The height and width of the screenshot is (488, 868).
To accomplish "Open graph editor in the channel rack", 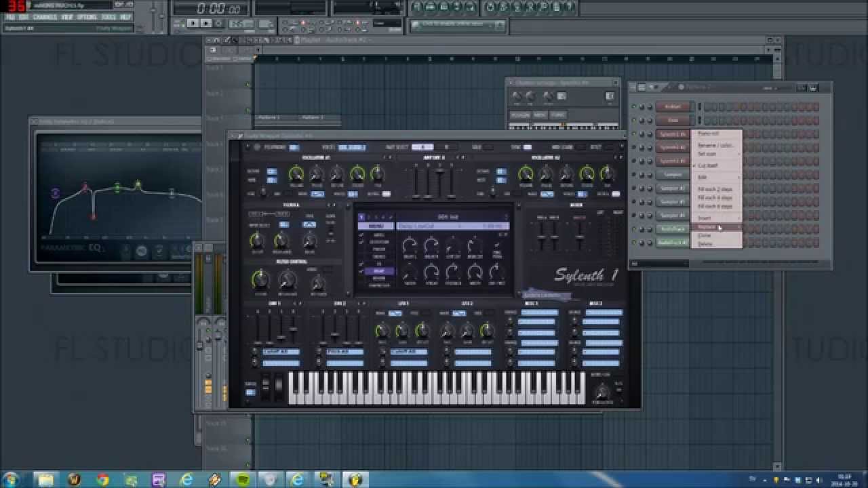I will pos(802,87).
